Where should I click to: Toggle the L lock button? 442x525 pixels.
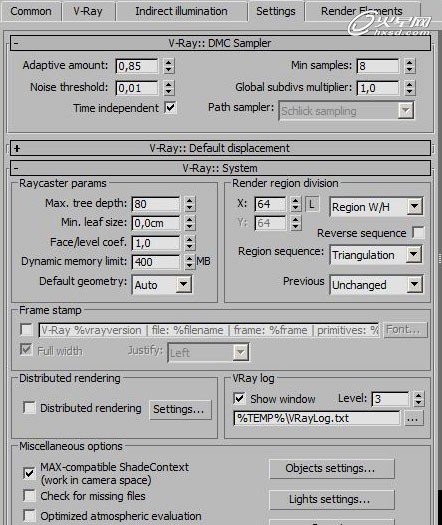tap(312, 204)
